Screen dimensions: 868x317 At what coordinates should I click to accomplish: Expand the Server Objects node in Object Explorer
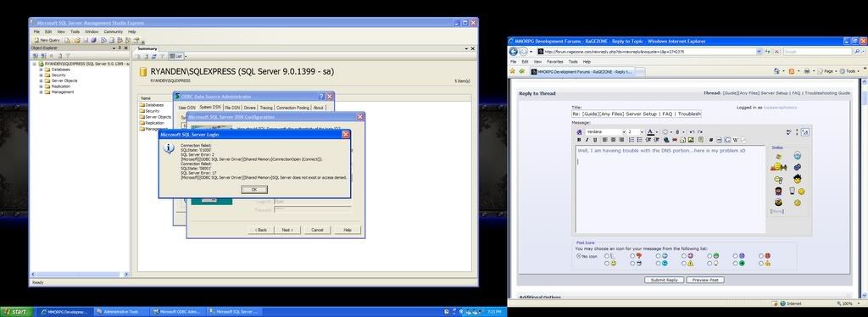coord(41,81)
